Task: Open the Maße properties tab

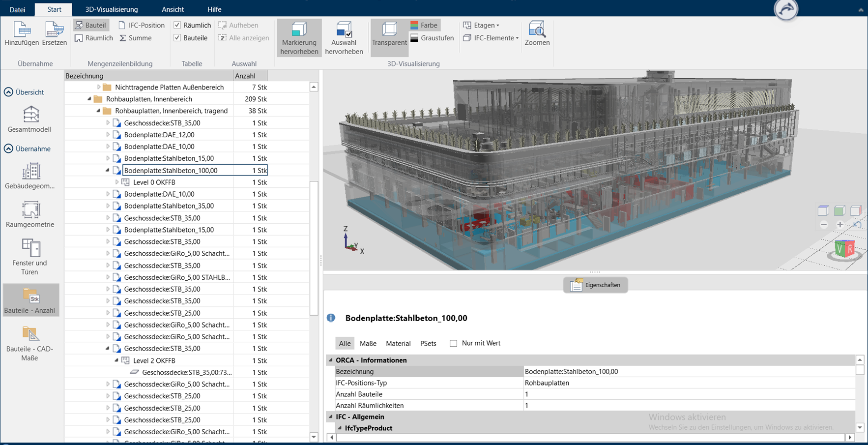Action: tap(368, 343)
